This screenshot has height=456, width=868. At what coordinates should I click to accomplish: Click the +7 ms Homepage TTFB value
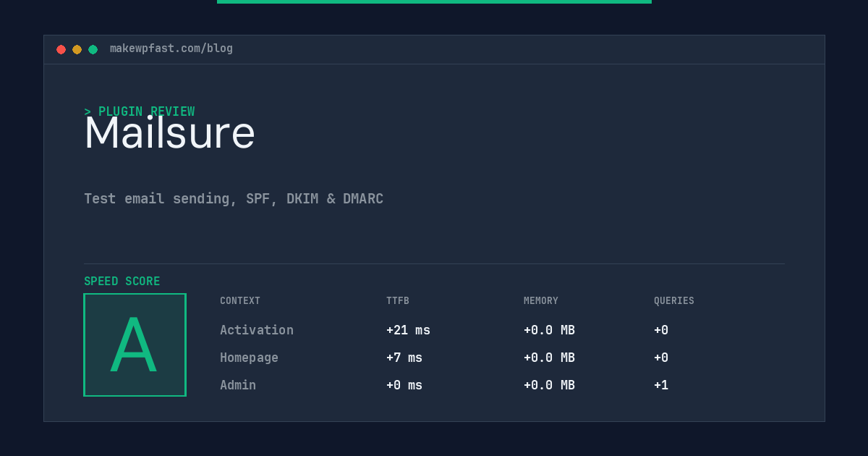pos(404,358)
